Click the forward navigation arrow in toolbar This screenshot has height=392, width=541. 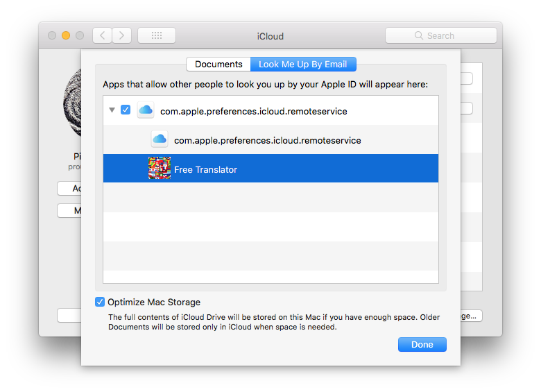click(121, 35)
